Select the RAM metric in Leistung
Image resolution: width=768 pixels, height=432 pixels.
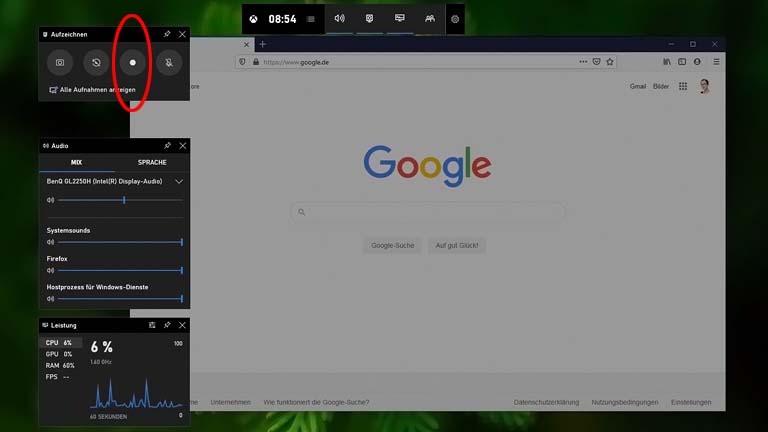[x=60, y=365]
